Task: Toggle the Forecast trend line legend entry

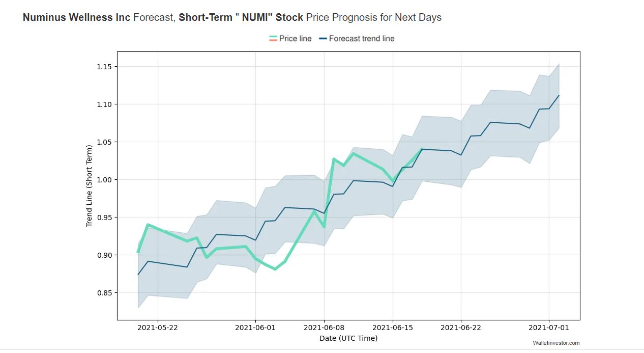Action: coord(357,39)
